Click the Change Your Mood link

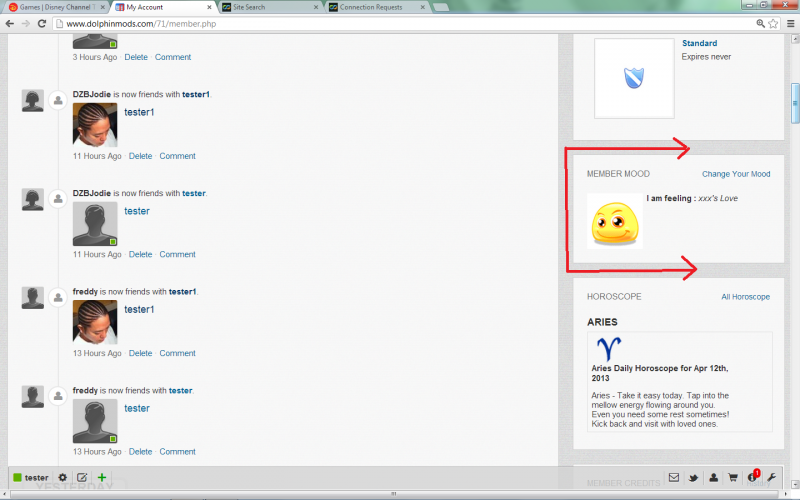[736, 174]
